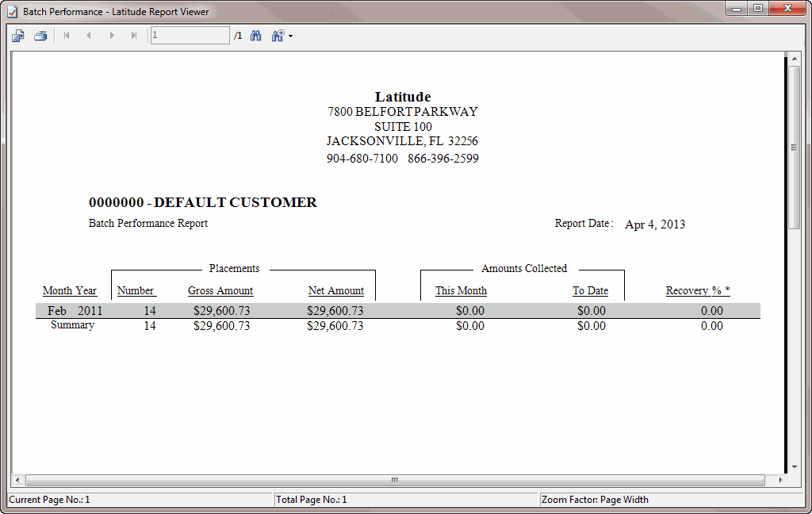Select the zoom magnifier tool

coord(276,35)
